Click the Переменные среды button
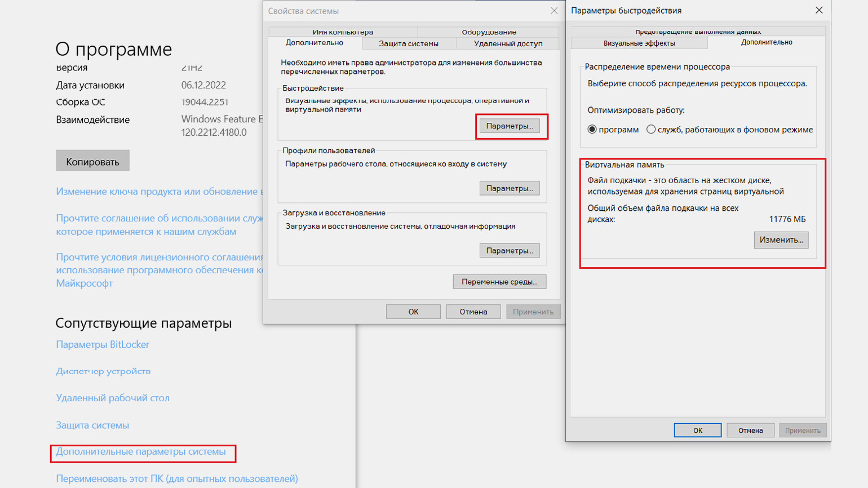 [499, 282]
